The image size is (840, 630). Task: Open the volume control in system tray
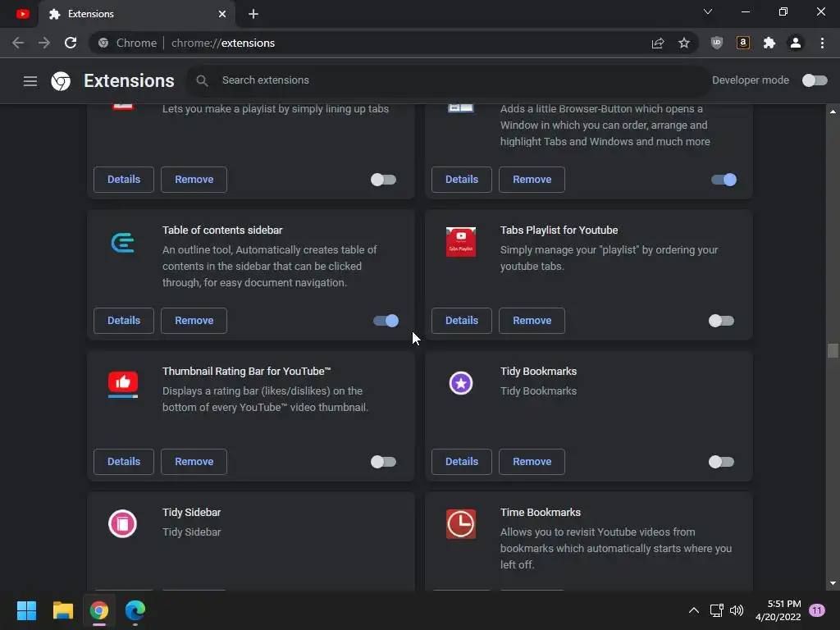point(737,610)
